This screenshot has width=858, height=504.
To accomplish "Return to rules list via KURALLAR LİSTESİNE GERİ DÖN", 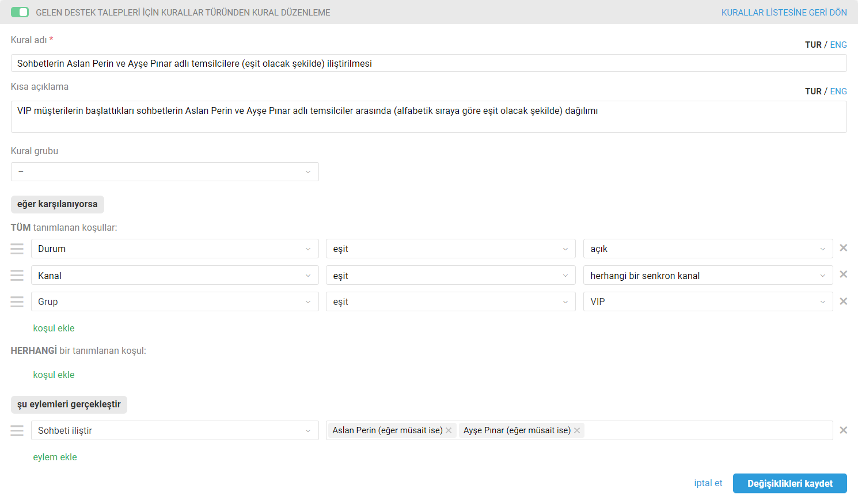I will coord(784,12).
